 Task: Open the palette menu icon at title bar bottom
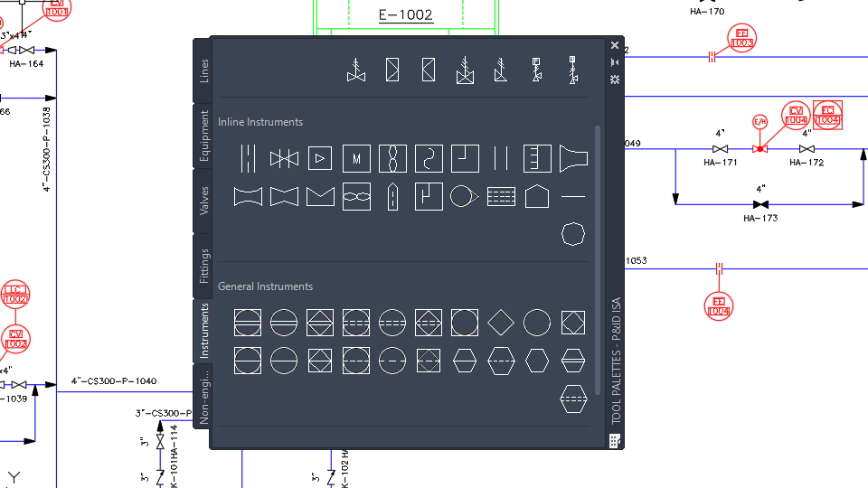[x=615, y=441]
